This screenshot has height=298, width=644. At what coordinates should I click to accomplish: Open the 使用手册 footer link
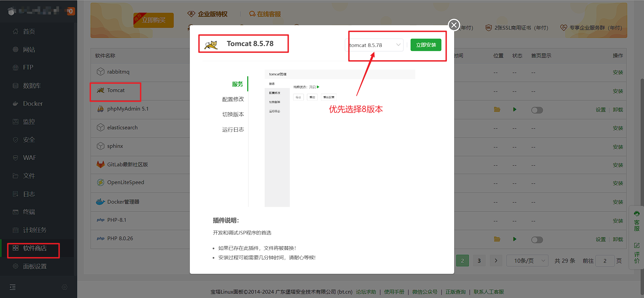[394, 292]
